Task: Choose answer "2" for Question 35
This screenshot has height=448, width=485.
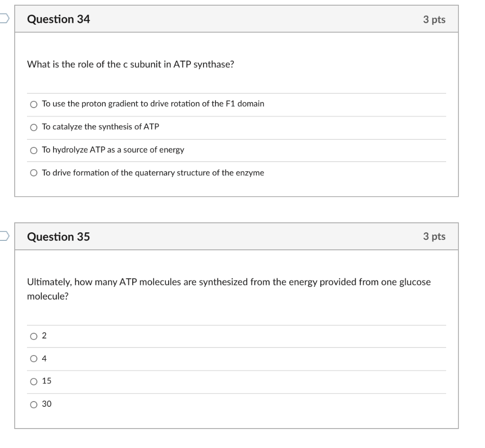Action: point(33,336)
